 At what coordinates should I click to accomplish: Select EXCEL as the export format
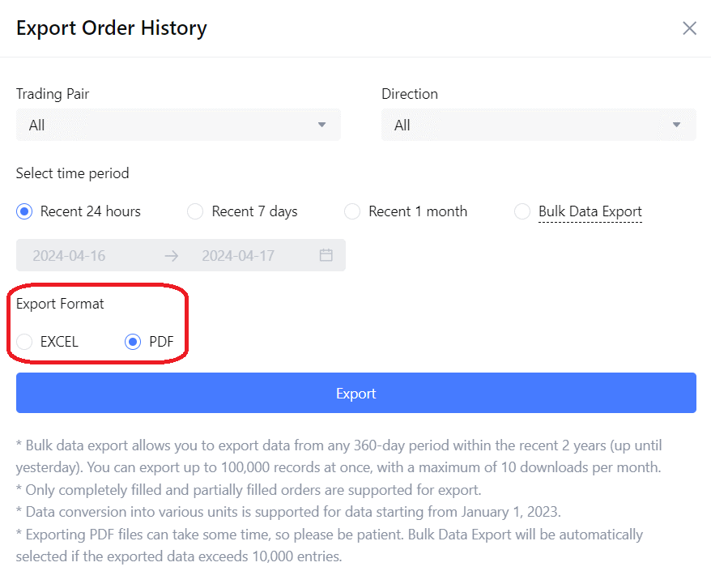24,342
